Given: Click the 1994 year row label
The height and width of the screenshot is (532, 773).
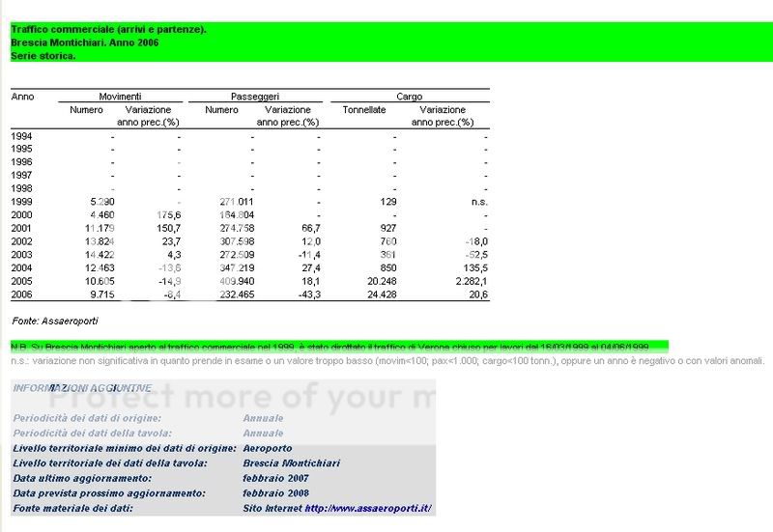Looking at the screenshot, I should tap(22, 136).
